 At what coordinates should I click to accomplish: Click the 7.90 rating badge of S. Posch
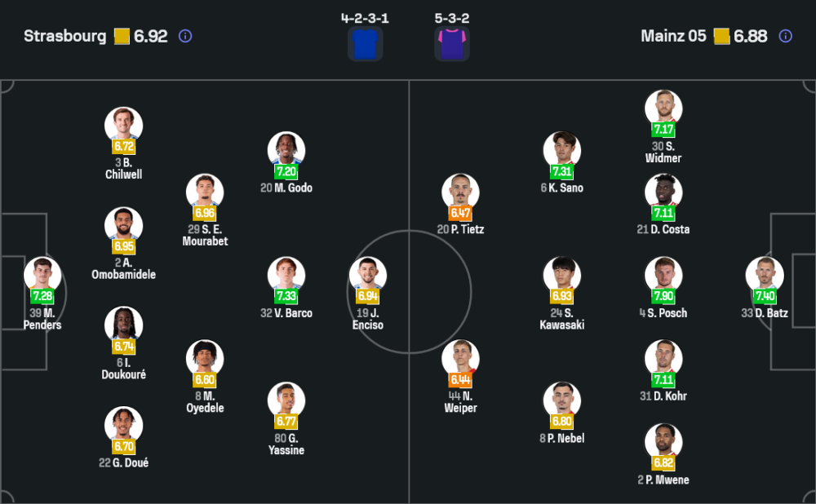point(663,296)
